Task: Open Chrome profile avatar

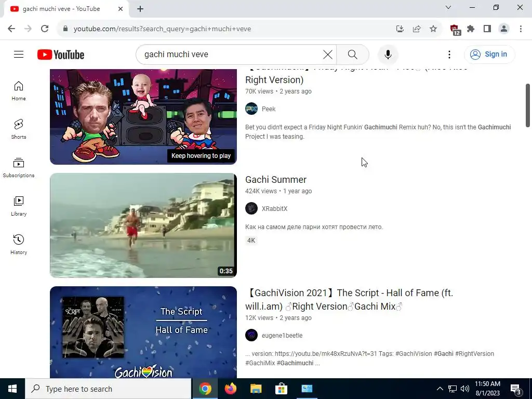Action: pyautogui.click(x=504, y=29)
